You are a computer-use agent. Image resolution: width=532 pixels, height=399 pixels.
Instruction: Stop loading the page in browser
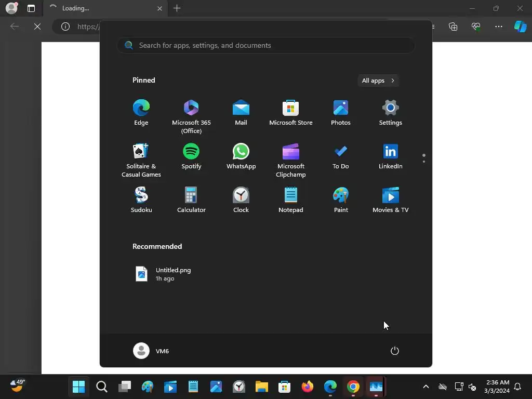pyautogui.click(x=37, y=26)
